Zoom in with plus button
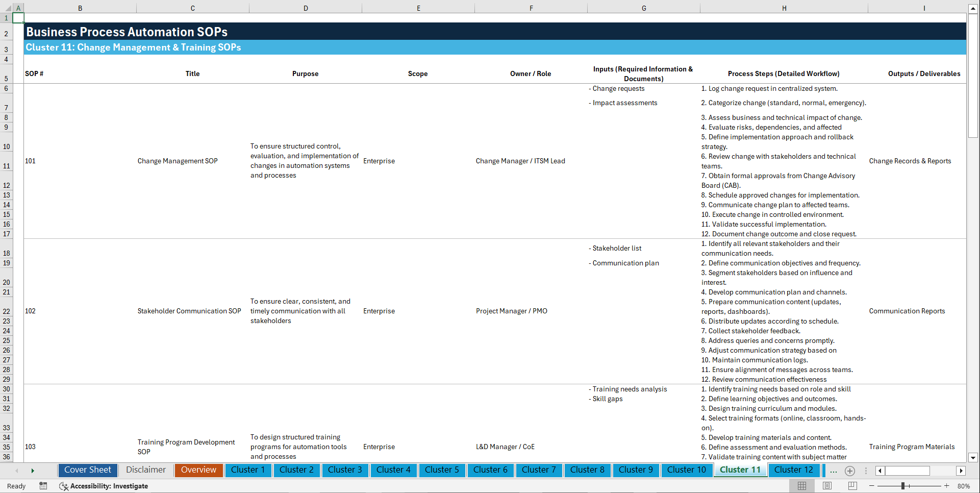Screen dimensions: 980x493 [947, 486]
